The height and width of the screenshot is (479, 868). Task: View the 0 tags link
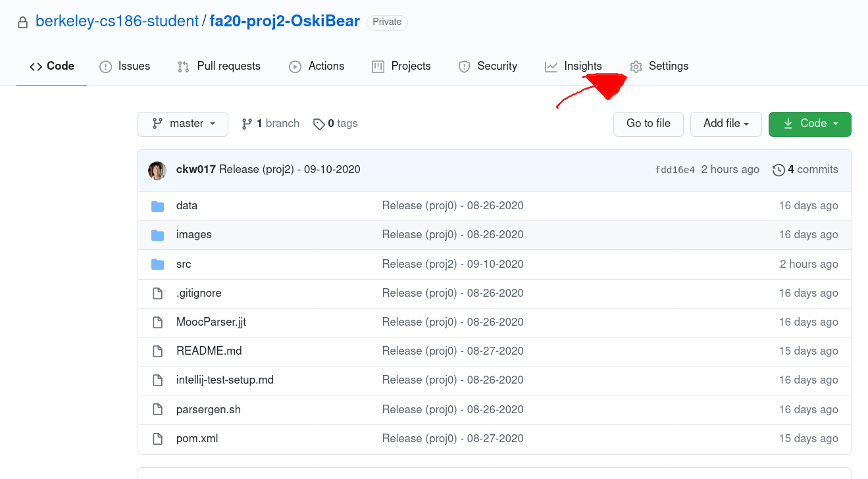pos(336,124)
